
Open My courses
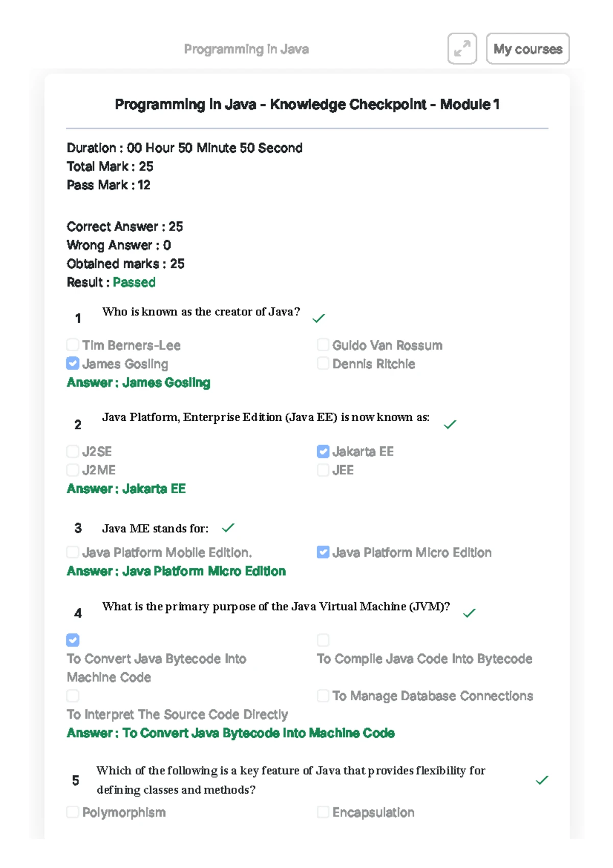click(x=528, y=49)
